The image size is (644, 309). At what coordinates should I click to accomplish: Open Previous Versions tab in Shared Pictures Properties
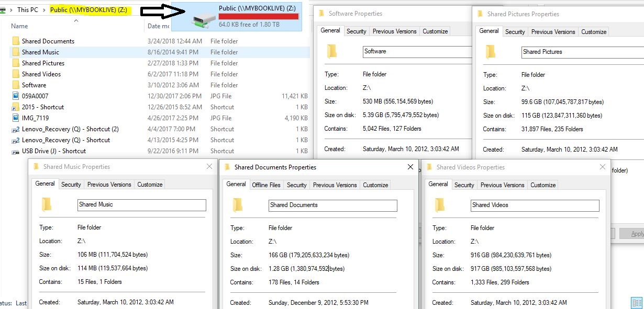tap(553, 32)
